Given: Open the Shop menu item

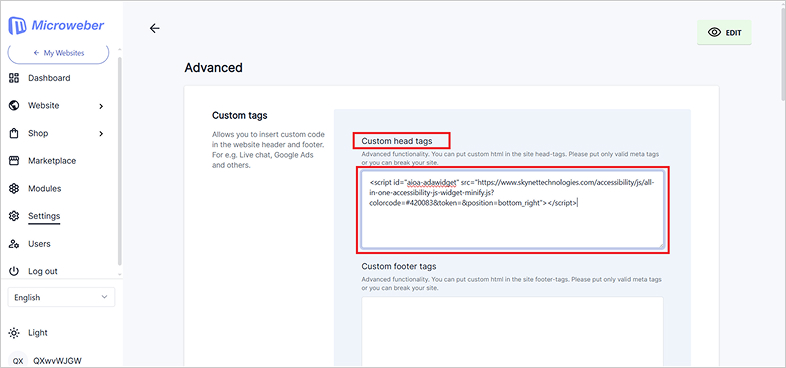Looking at the screenshot, I should (38, 133).
